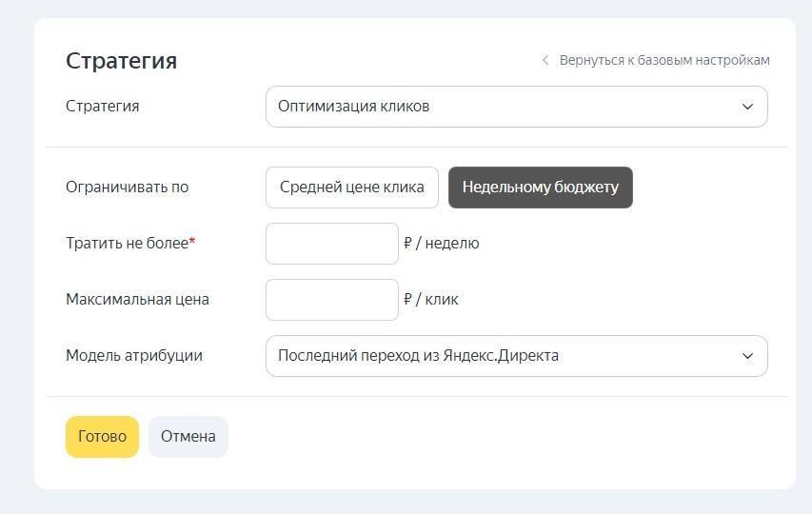Focus the Максимальная цена input field
The image size is (812, 514).
click(332, 299)
